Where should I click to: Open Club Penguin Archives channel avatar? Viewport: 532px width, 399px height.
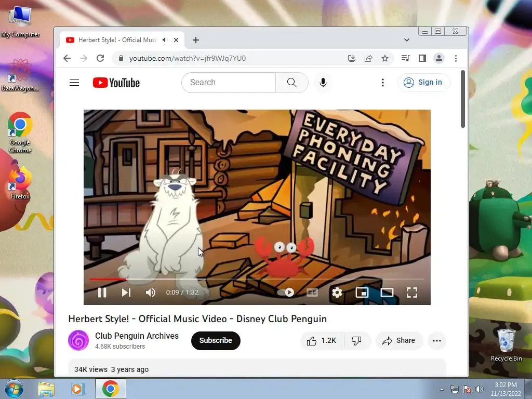(78, 340)
